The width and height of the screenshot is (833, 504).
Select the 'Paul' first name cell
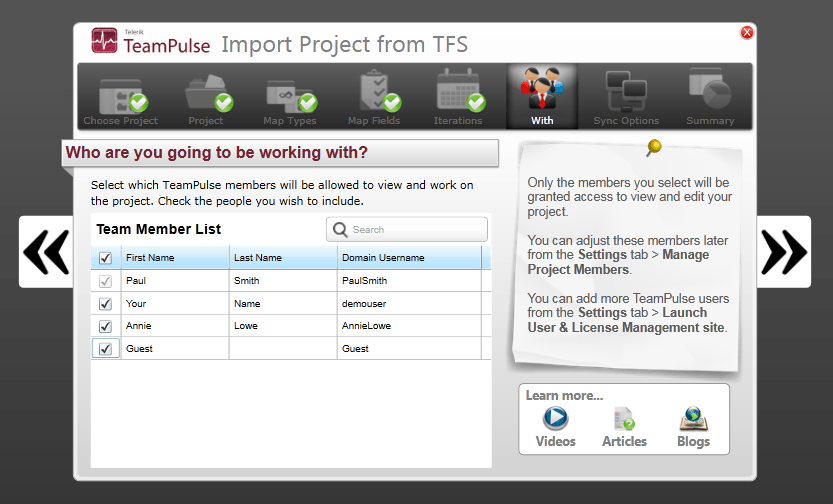pyautogui.click(x=175, y=280)
